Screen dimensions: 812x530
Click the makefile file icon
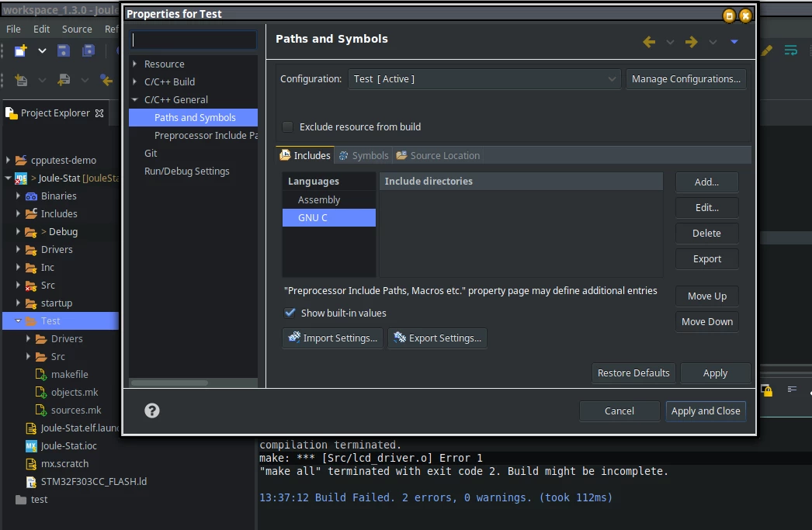[41, 374]
